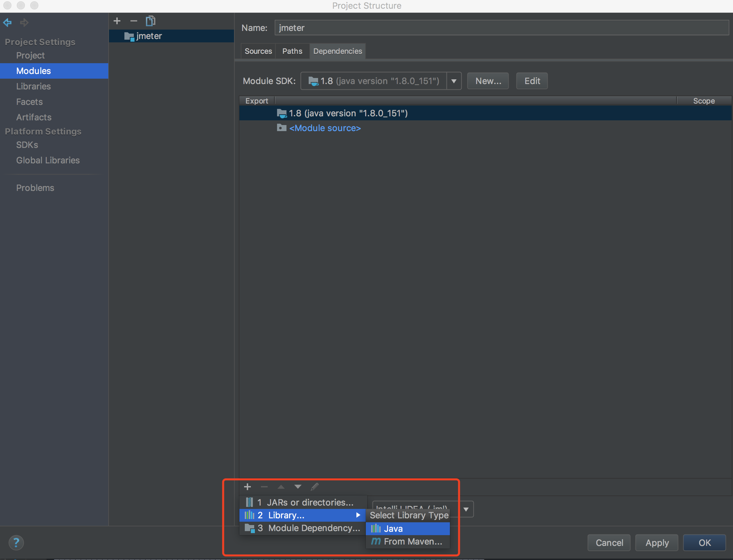Click the Apply button
This screenshot has width=733, height=560.
coord(657,543)
